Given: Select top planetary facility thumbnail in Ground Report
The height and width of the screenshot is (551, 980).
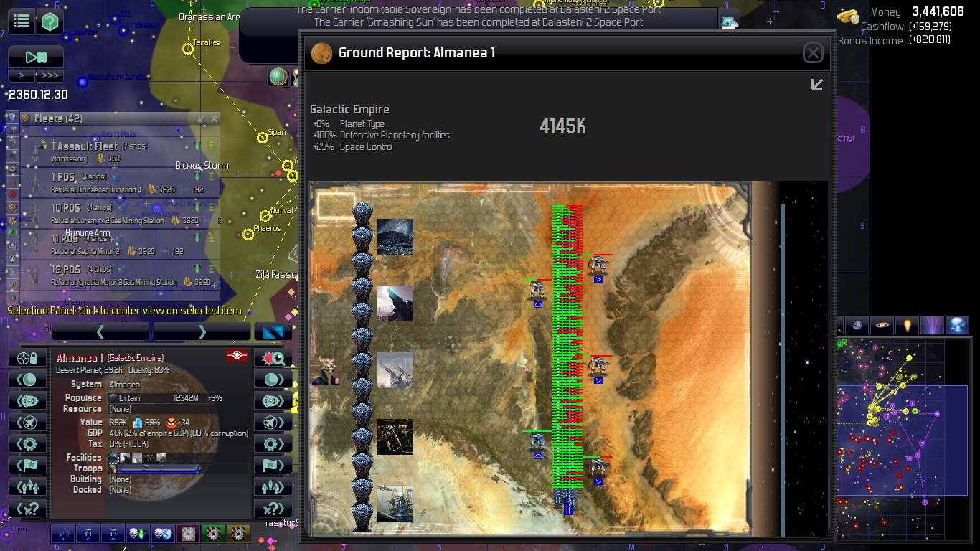Looking at the screenshot, I should coord(395,237).
